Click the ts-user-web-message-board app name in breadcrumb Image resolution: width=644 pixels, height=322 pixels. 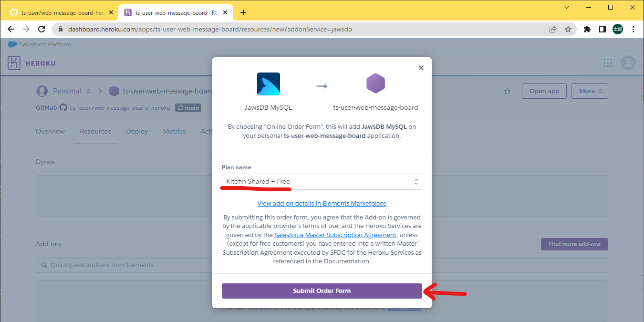167,91
